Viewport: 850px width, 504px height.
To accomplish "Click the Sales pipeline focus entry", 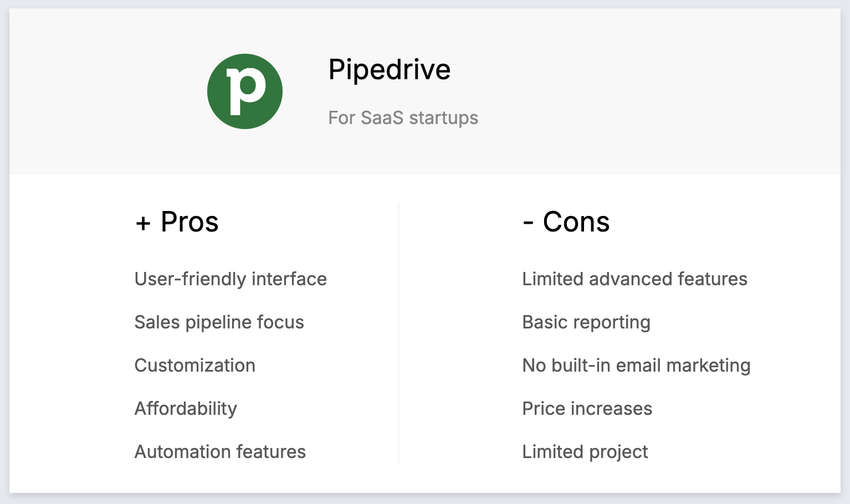I will (219, 322).
